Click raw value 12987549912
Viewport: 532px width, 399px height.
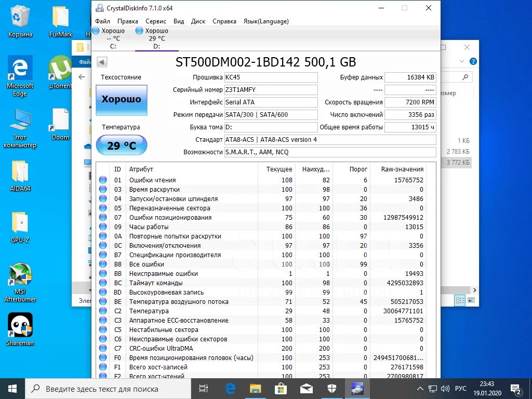[x=403, y=218]
